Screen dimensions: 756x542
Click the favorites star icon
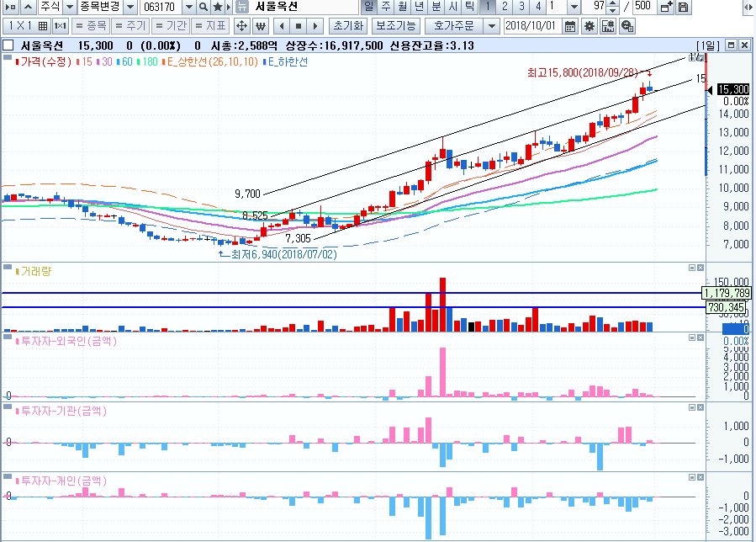(x=218, y=7)
